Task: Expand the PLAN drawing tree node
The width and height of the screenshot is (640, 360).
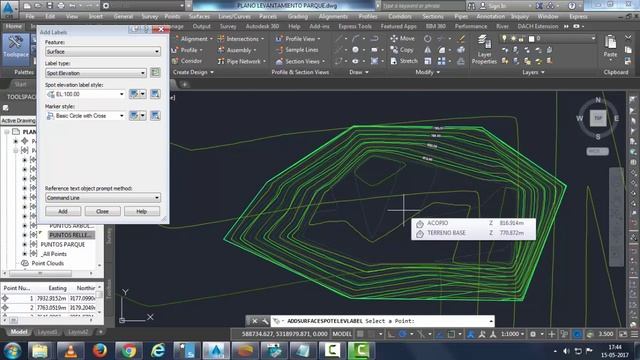Action: pyautogui.click(x=7, y=132)
